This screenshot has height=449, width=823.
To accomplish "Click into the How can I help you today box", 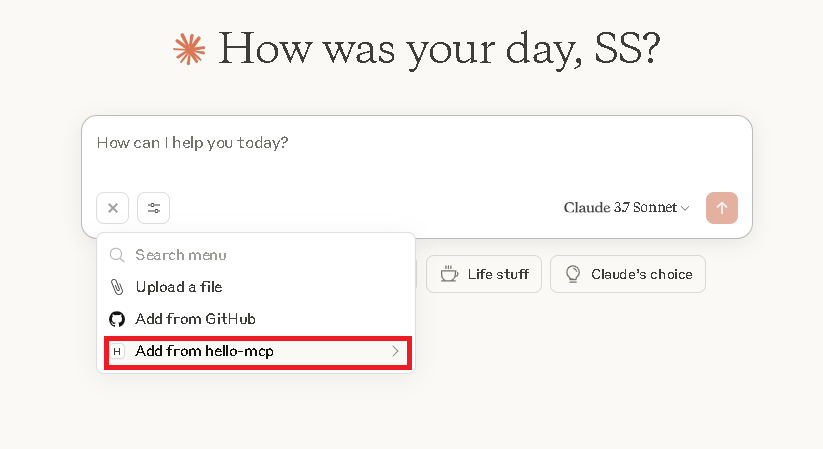I will click(x=417, y=152).
